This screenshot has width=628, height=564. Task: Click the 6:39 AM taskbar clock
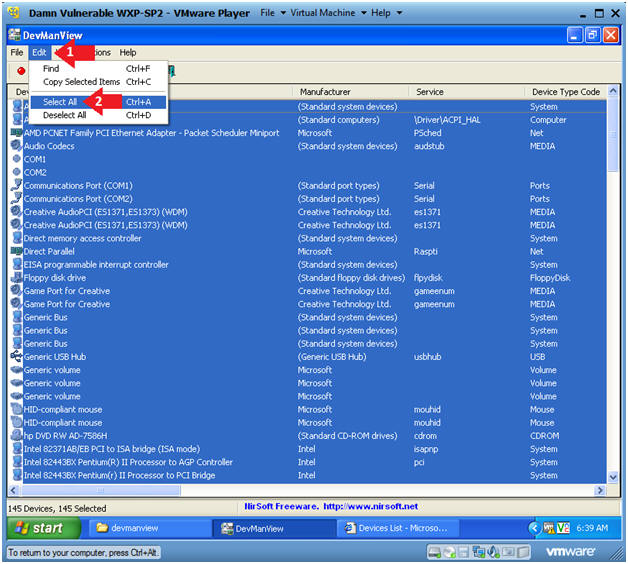tap(592, 528)
